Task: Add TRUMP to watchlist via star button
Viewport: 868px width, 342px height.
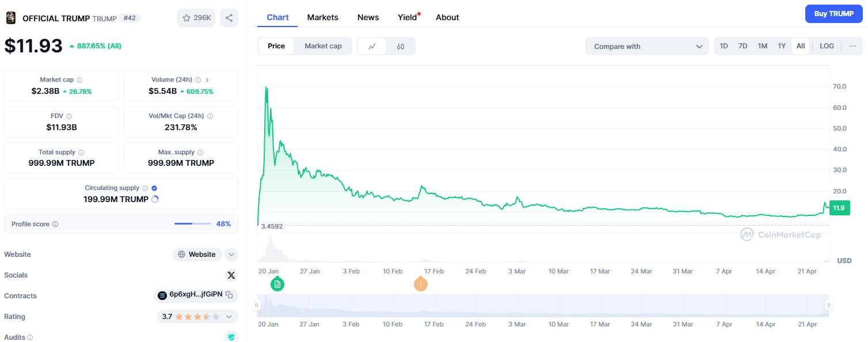Action: [196, 18]
